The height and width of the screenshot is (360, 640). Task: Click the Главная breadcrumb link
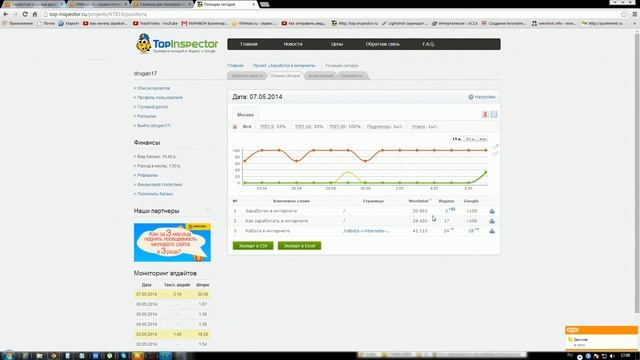tap(235, 65)
